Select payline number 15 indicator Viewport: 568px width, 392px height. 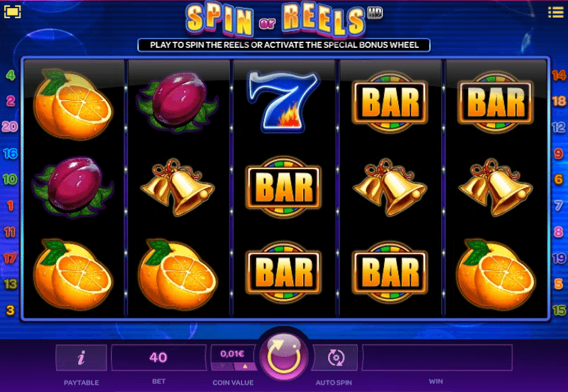pyautogui.click(x=559, y=310)
